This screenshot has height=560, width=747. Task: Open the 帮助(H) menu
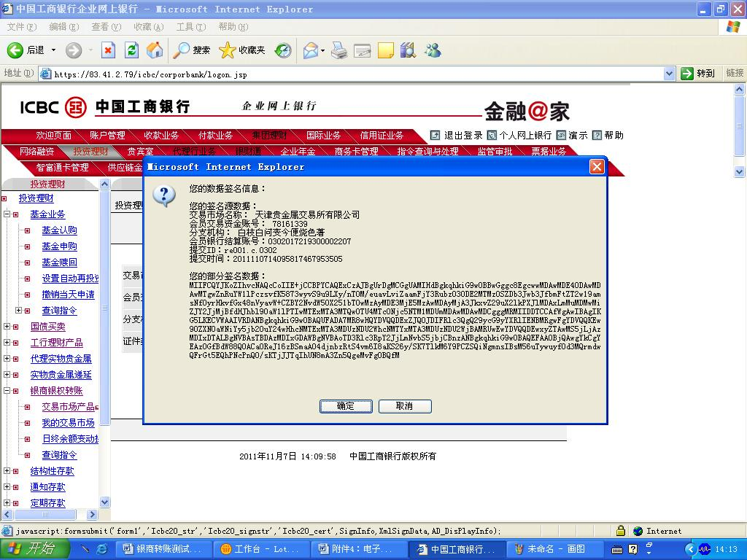point(233,27)
